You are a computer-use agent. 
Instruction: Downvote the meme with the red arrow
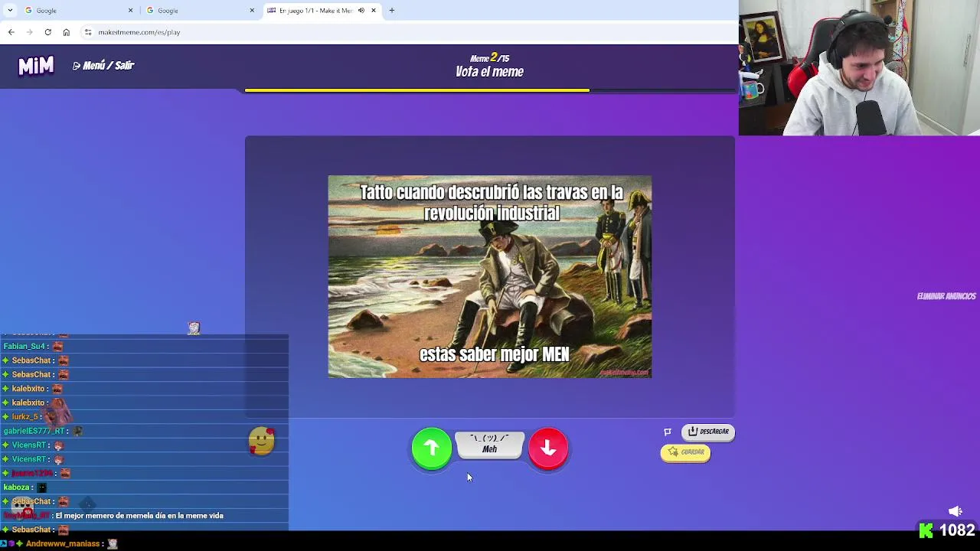coord(548,448)
